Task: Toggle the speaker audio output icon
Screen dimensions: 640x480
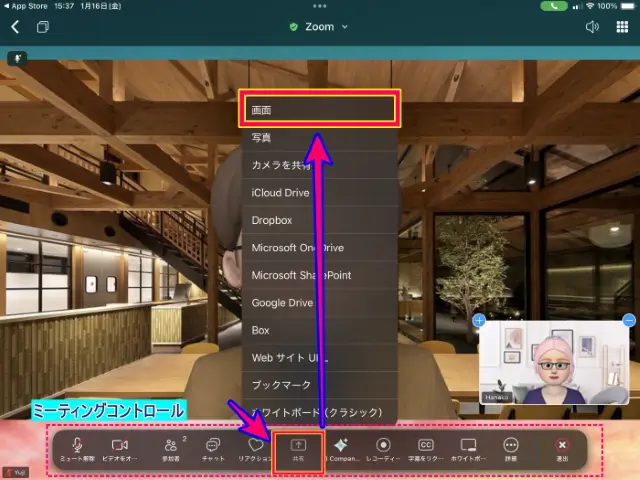Action: [592, 27]
